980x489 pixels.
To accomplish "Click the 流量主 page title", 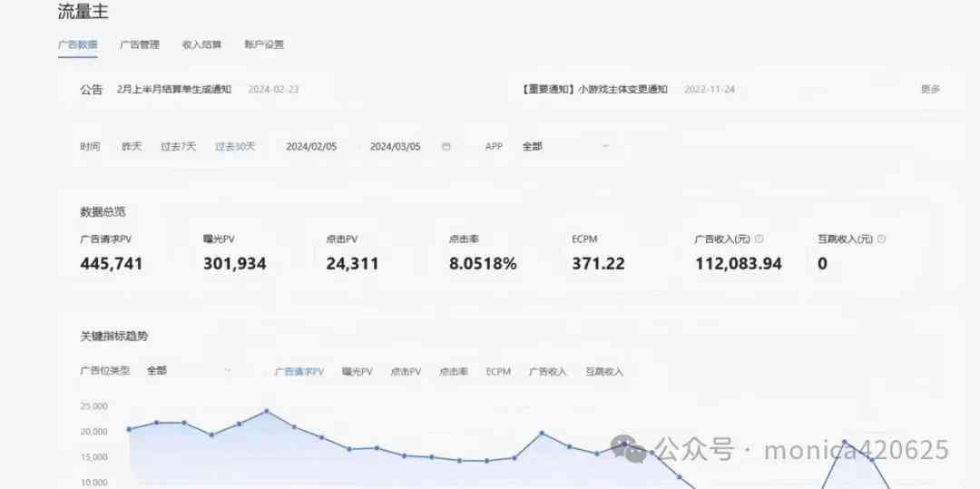I will pyautogui.click(x=83, y=11).
